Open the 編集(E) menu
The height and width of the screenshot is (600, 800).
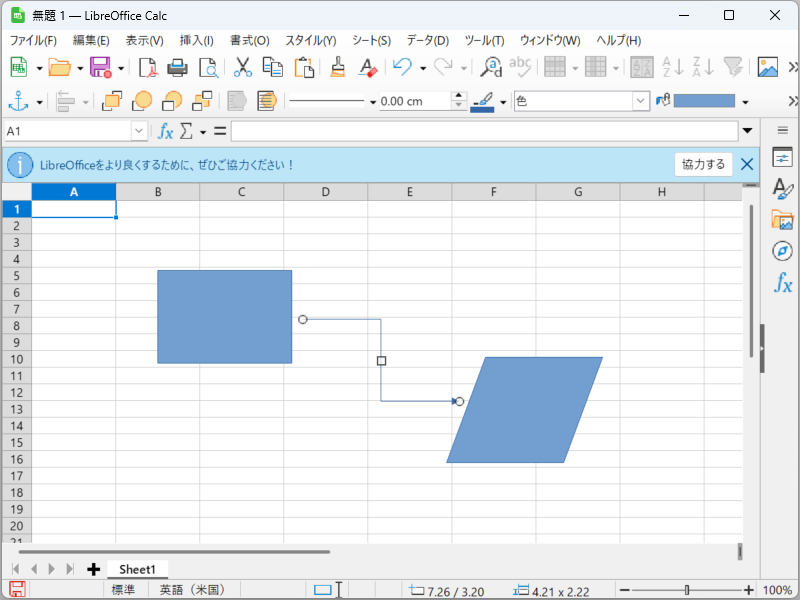click(91, 40)
